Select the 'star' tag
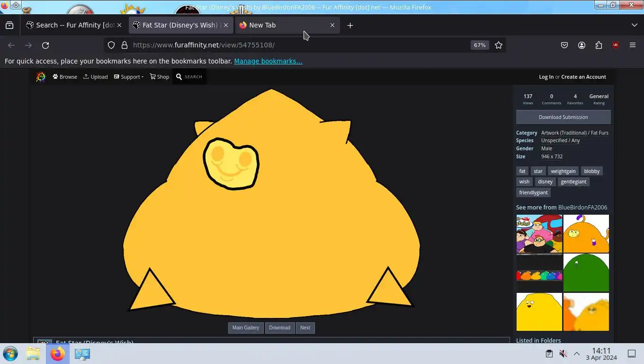The width and height of the screenshot is (644, 364). point(538,171)
